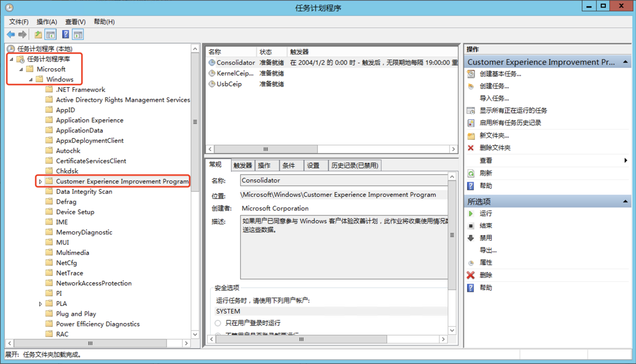636x364 pixels.
Task: Click the large red X 删除 icon
Action: (471, 275)
